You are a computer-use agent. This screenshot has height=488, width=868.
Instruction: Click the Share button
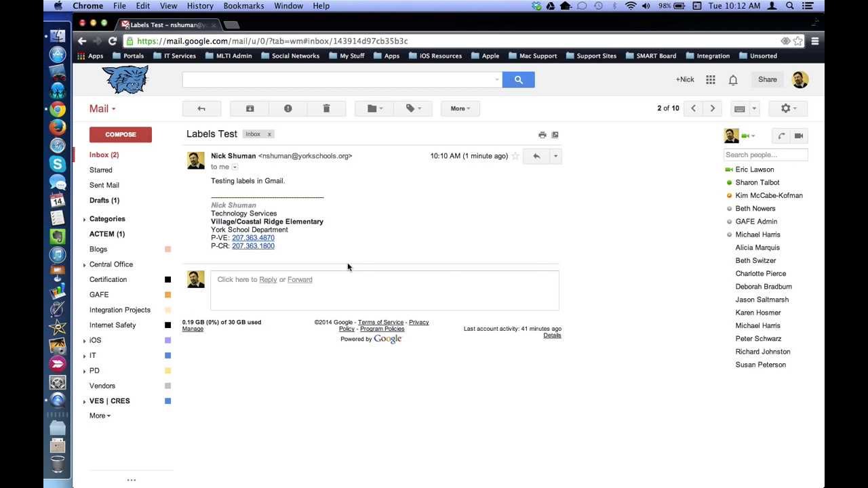click(x=768, y=79)
